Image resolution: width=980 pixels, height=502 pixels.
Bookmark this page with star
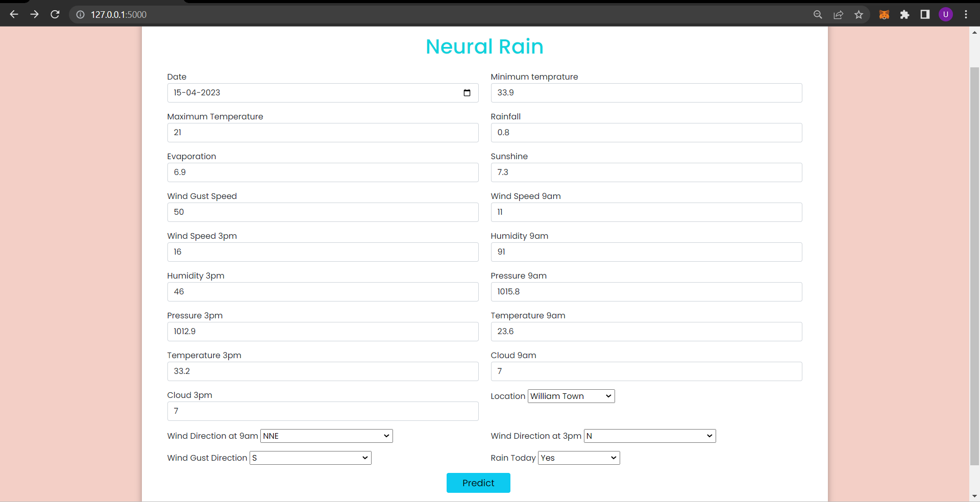pos(859,15)
